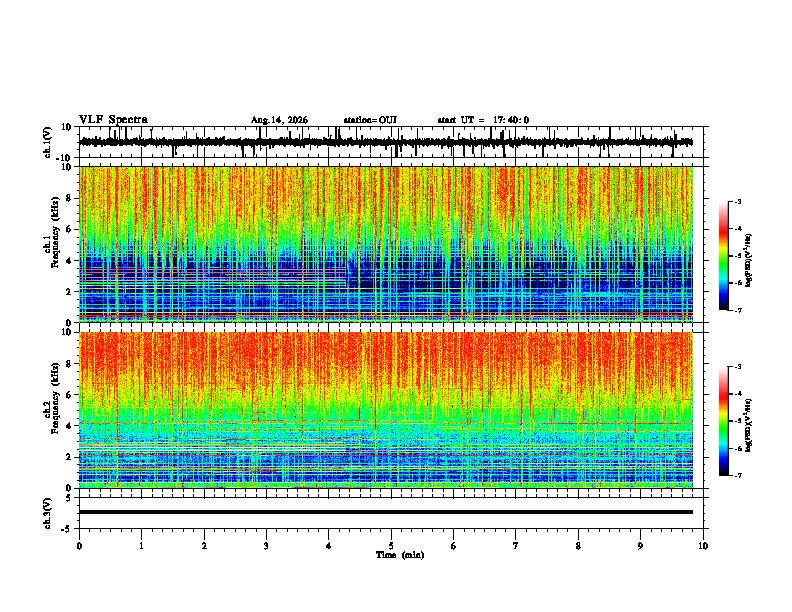Click the "8" kHz tick on ch.1 frequency axis

tap(69, 198)
